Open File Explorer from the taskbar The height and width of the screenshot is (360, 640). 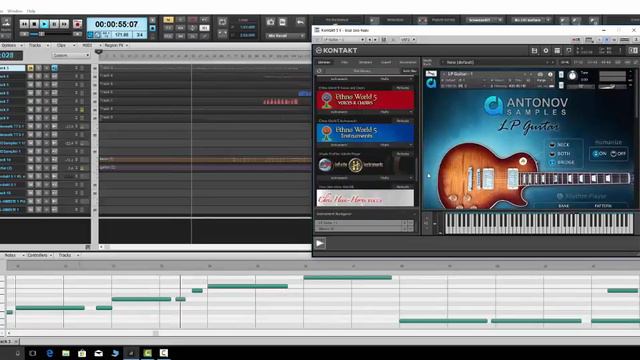(x=66, y=353)
